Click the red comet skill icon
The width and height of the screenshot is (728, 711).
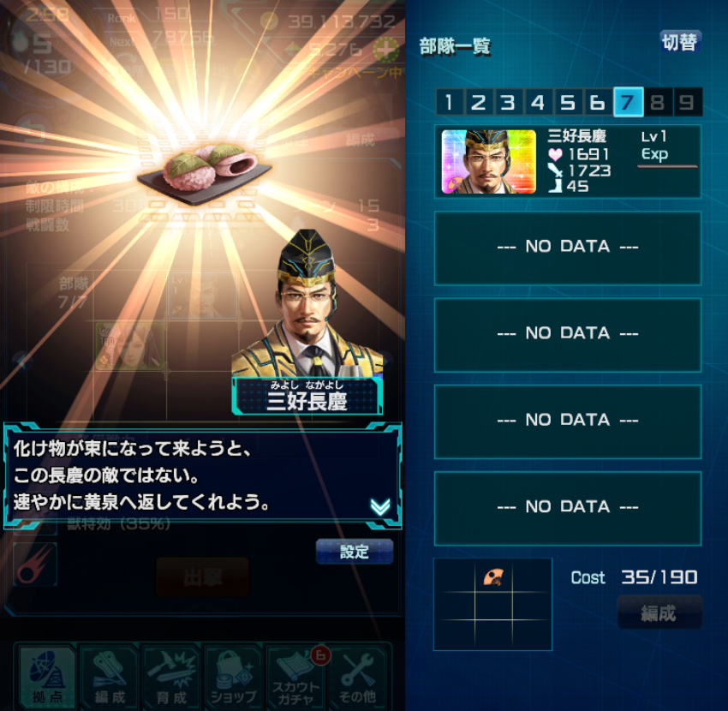tap(35, 565)
